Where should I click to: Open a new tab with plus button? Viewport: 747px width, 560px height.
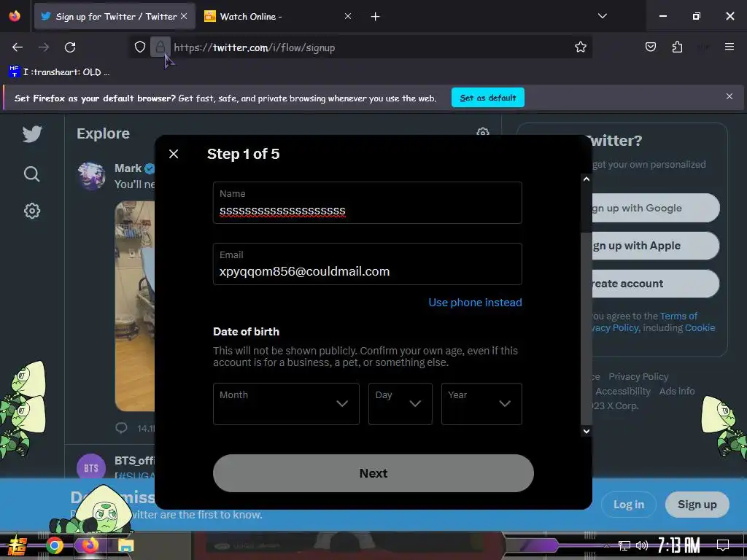pyautogui.click(x=376, y=17)
